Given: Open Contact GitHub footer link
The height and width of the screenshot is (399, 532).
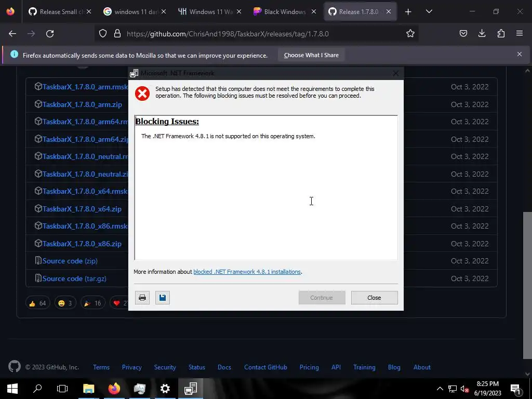Looking at the screenshot, I should tap(265, 367).
